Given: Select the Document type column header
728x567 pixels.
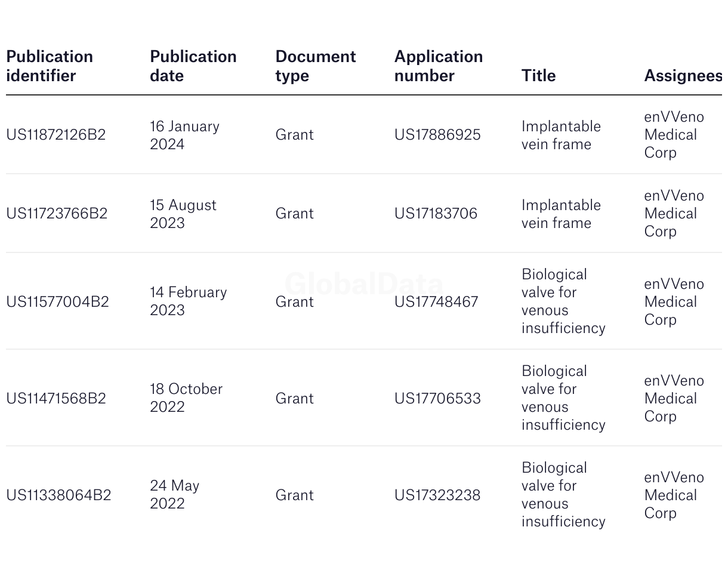Looking at the screenshot, I should pyautogui.click(x=315, y=66).
